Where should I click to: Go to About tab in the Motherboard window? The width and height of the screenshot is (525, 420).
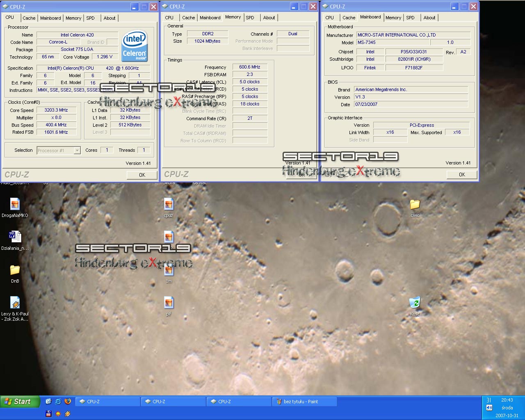point(429,18)
